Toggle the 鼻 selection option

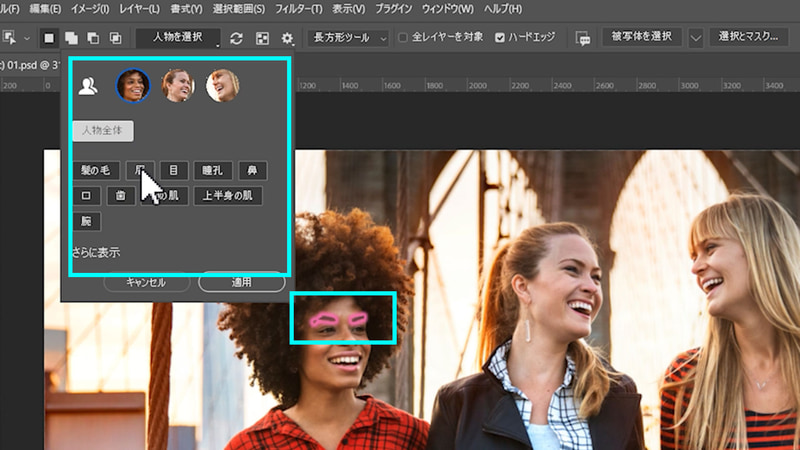click(253, 170)
